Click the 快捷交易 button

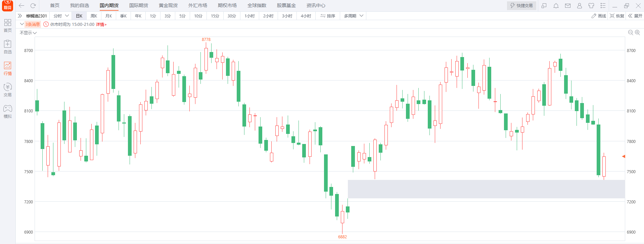point(521,6)
